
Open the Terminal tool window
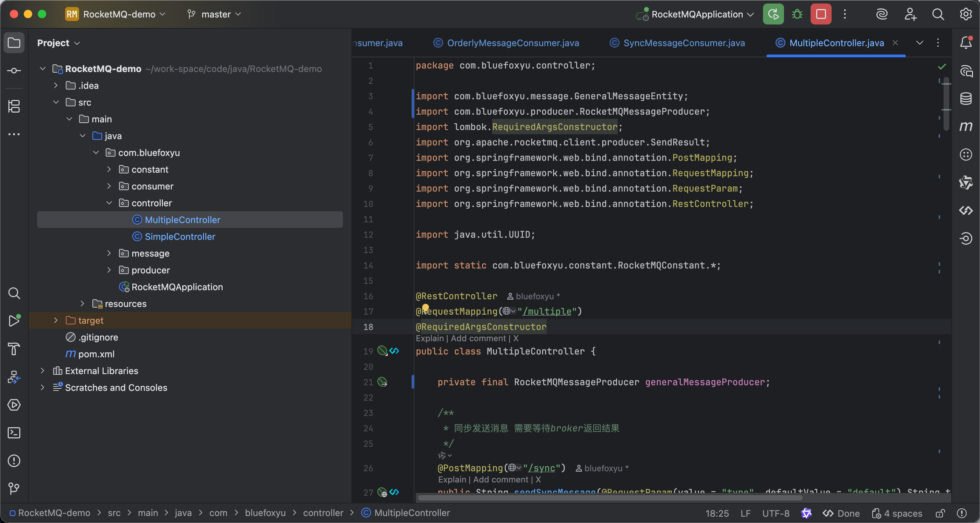pyautogui.click(x=14, y=432)
